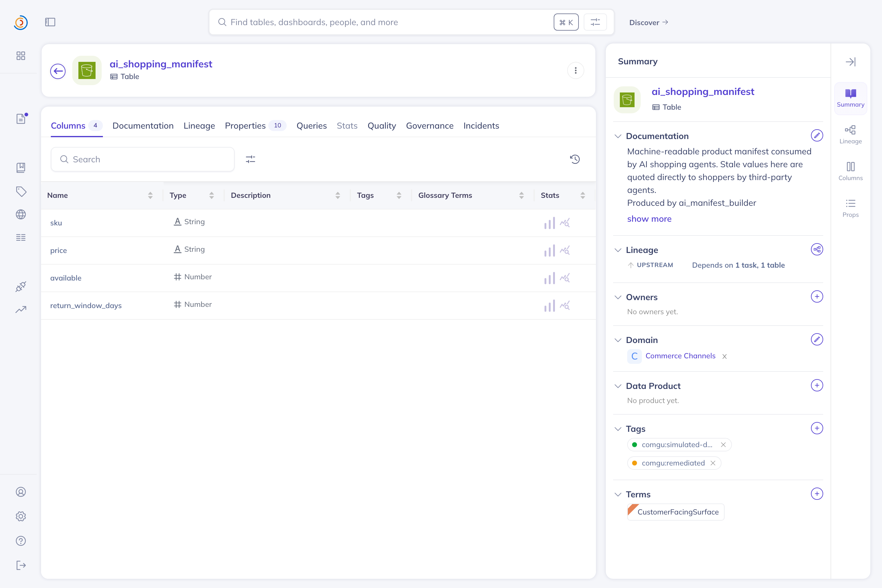Switch to the Lineage tab
This screenshot has height=588, width=882.
click(199, 126)
